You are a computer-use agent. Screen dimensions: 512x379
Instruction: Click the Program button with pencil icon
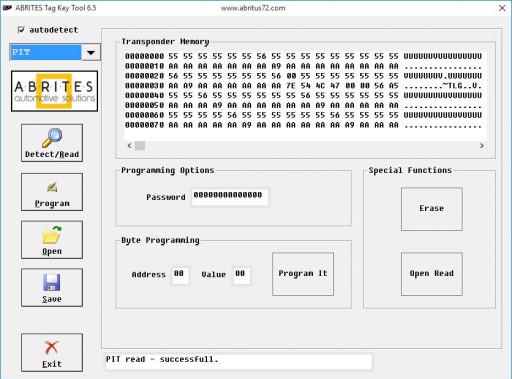52,192
